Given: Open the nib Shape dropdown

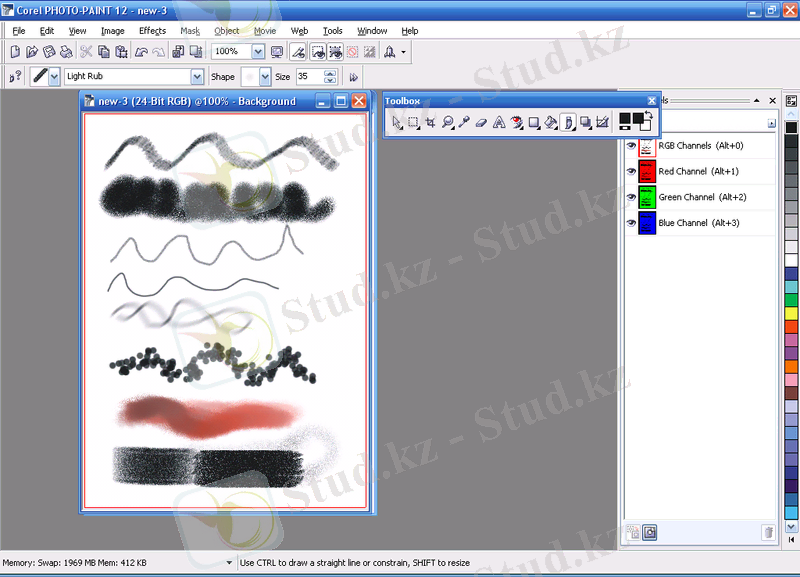Looking at the screenshot, I should (265, 76).
